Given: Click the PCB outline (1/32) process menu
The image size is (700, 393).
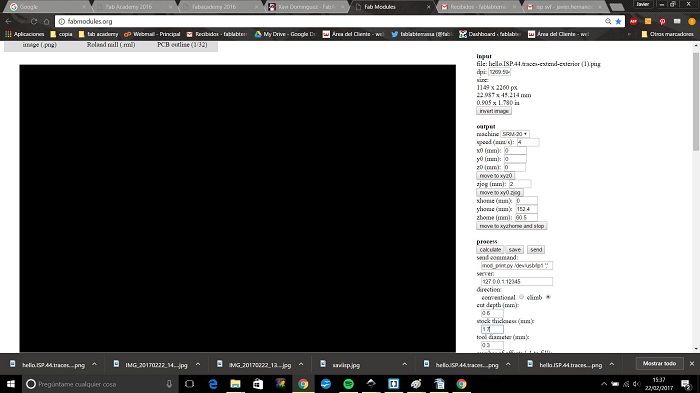Looking at the screenshot, I should pyautogui.click(x=182, y=45).
